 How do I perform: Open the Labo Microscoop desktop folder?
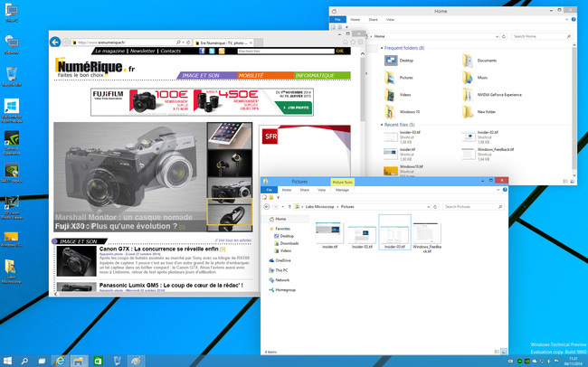coord(12,272)
